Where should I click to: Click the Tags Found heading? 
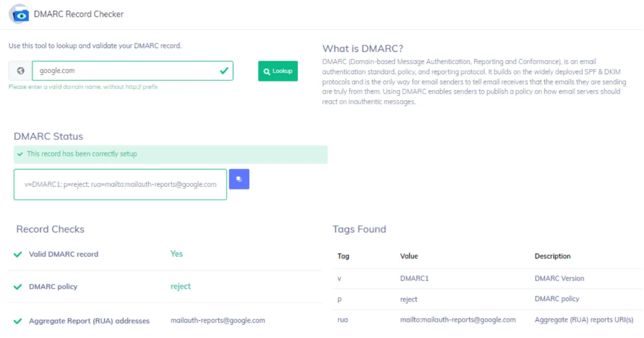click(x=359, y=229)
